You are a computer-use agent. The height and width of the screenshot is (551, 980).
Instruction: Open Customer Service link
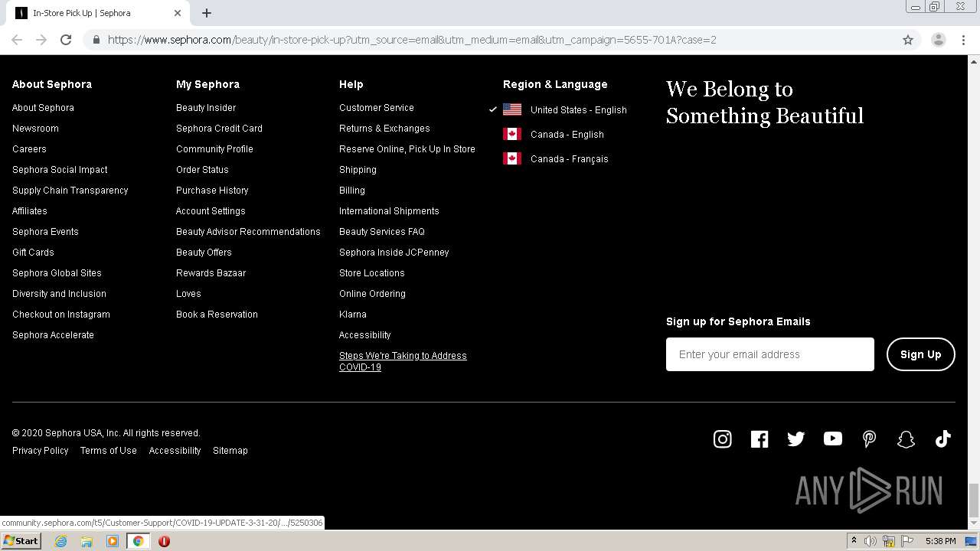point(377,108)
